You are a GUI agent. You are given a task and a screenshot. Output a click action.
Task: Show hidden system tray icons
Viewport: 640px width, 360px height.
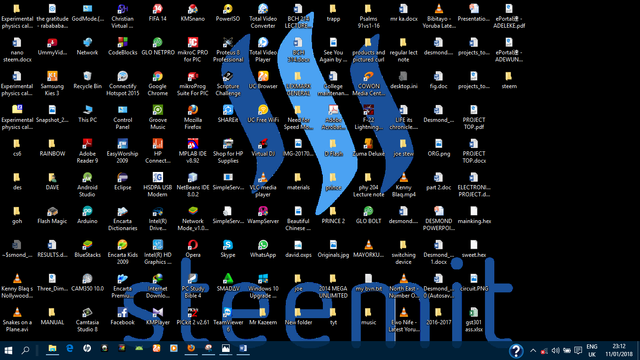[533, 351]
